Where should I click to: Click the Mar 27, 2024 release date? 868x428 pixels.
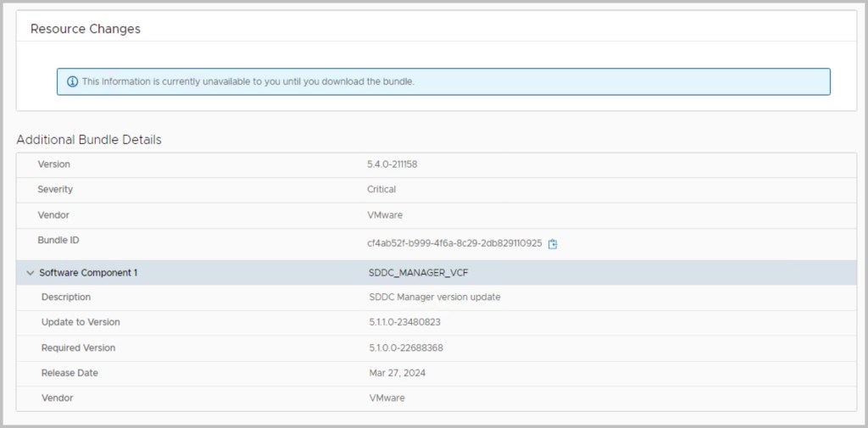coord(398,373)
